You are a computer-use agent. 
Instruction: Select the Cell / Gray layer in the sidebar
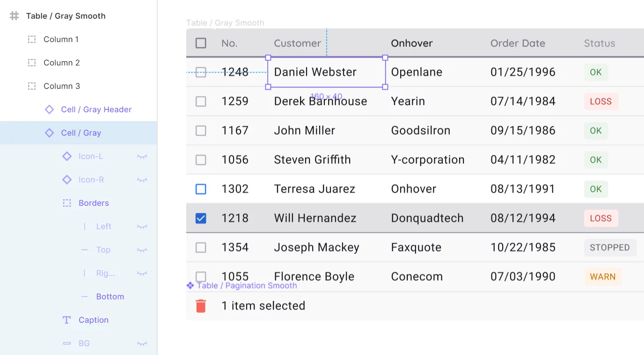[x=79, y=133]
